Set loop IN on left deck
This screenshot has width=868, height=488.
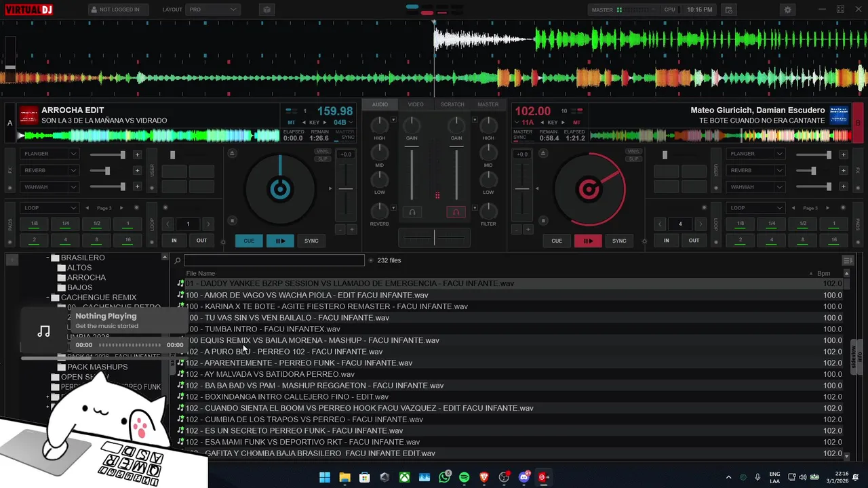pos(174,241)
